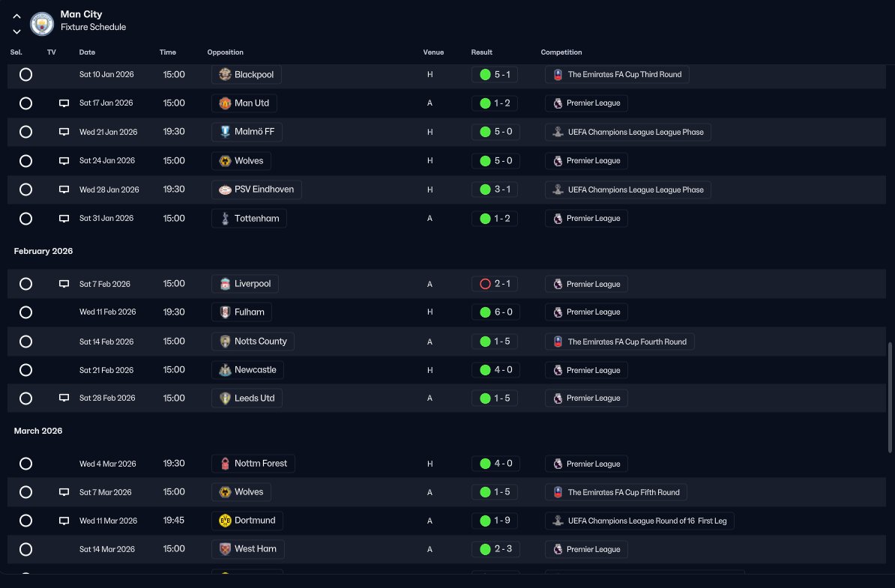Click the Newcastle club badge icon

coord(225,369)
